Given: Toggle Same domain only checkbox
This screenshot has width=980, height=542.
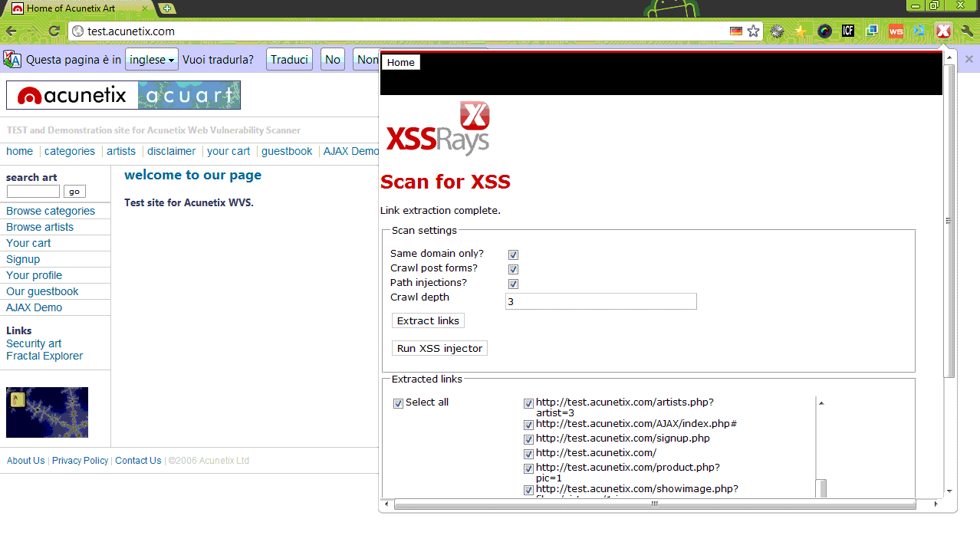Looking at the screenshot, I should [513, 255].
